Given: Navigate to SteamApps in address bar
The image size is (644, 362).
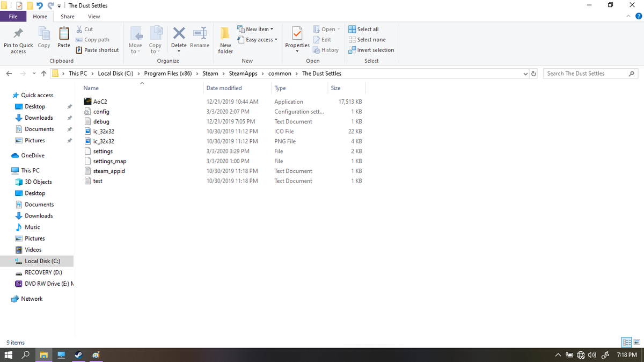Looking at the screenshot, I should point(243,74).
